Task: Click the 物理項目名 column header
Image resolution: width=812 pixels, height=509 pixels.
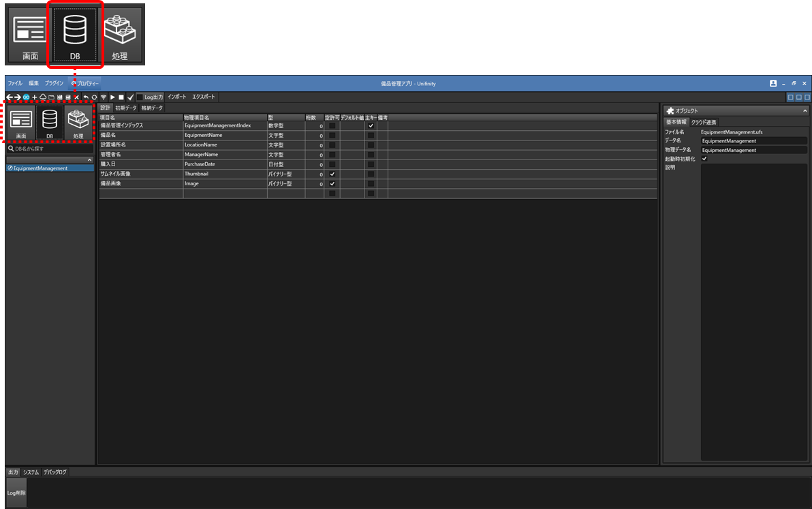Action: pos(225,118)
